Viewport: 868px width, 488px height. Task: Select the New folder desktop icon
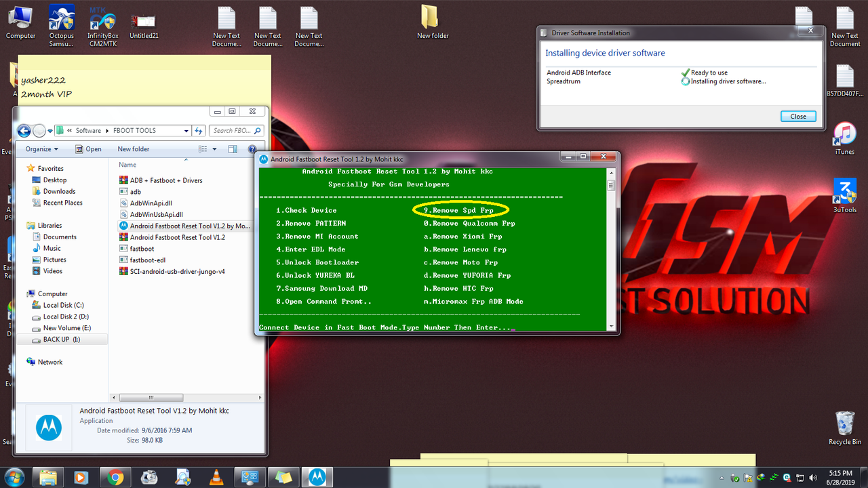click(x=433, y=22)
